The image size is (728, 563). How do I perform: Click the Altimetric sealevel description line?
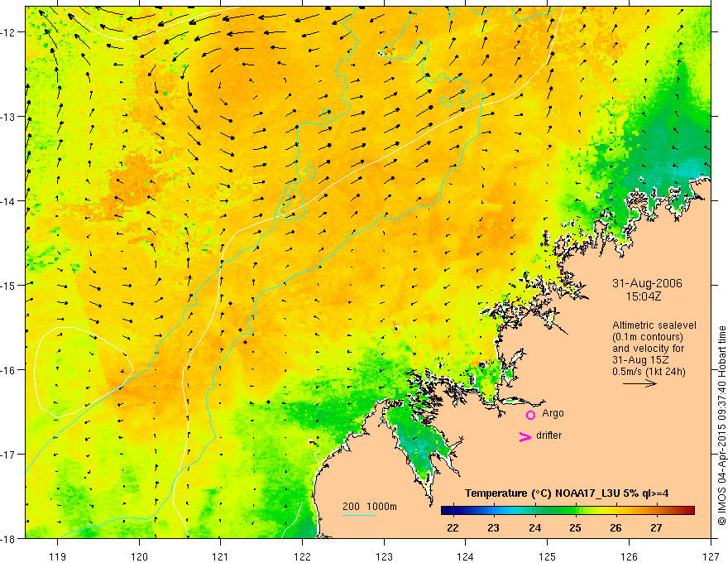point(654,325)
